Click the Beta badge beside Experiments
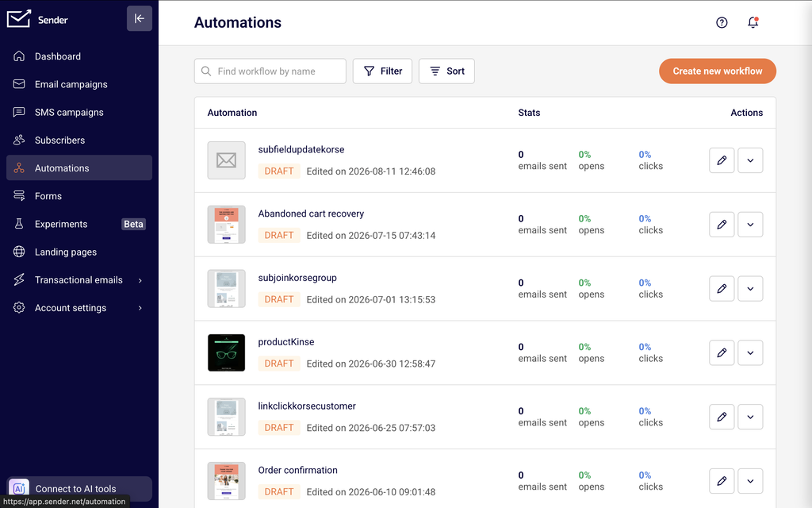This screenshot has width=812, height=508. [x=133, y=224]
